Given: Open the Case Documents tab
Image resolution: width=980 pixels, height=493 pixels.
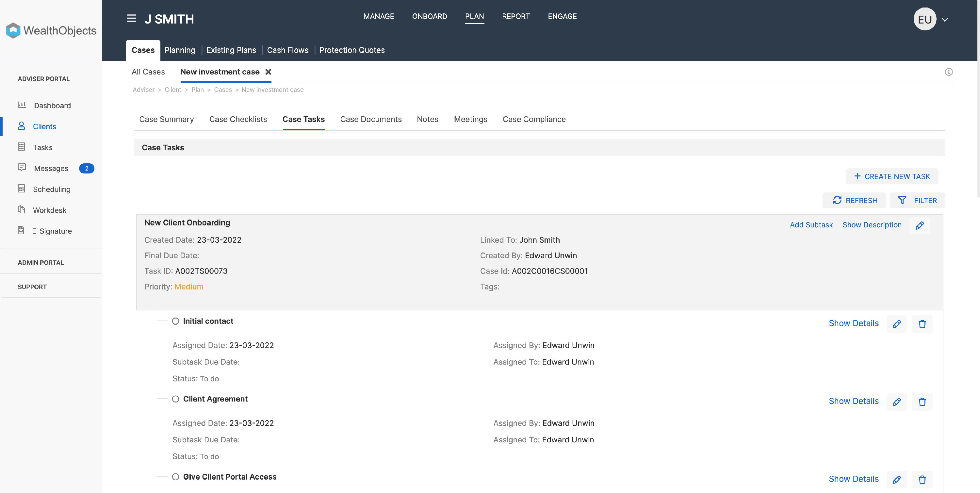Looking at the screenshot, I should click(370, 119).
